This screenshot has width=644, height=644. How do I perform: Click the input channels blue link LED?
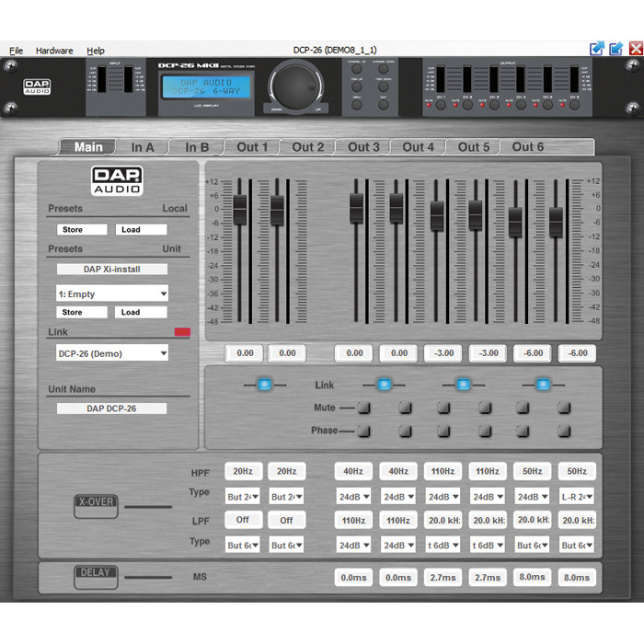(264, 385)
